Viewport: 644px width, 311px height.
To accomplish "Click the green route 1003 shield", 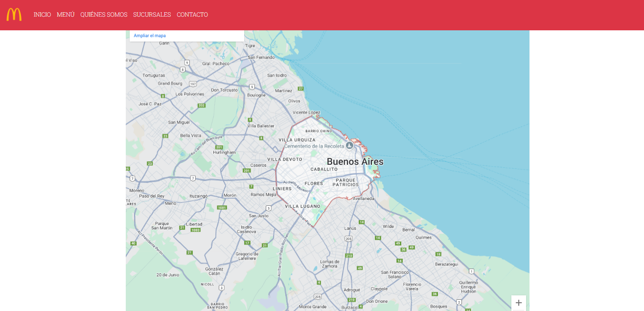I will coord(196,230).
